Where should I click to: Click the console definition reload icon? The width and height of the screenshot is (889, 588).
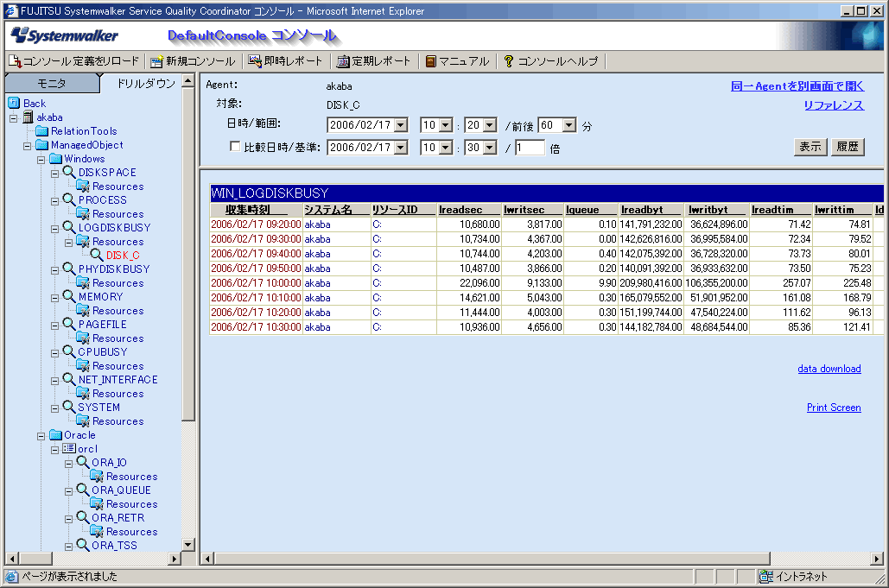15,61
